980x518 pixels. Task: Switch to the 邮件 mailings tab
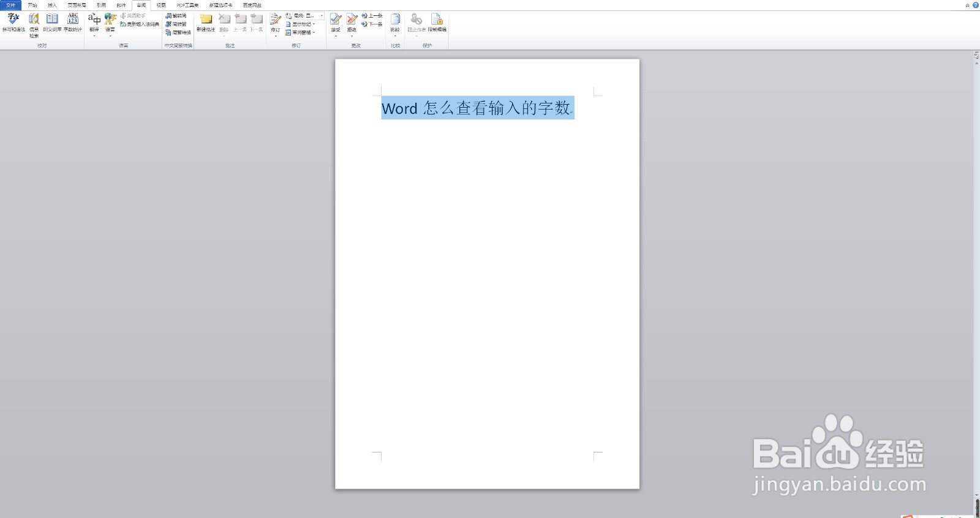tap(121, 5)
